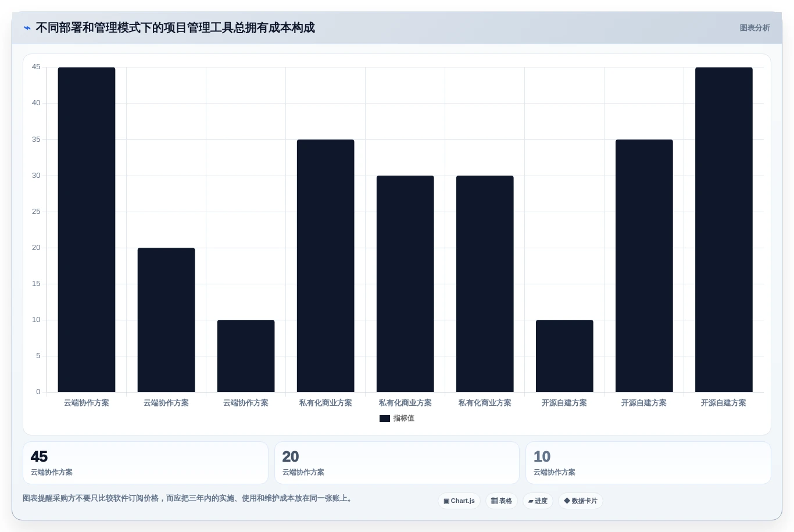
Task: Click the 开源自建方案 bar with value 10
Action: pyautogui.click(x=564, y=356)
